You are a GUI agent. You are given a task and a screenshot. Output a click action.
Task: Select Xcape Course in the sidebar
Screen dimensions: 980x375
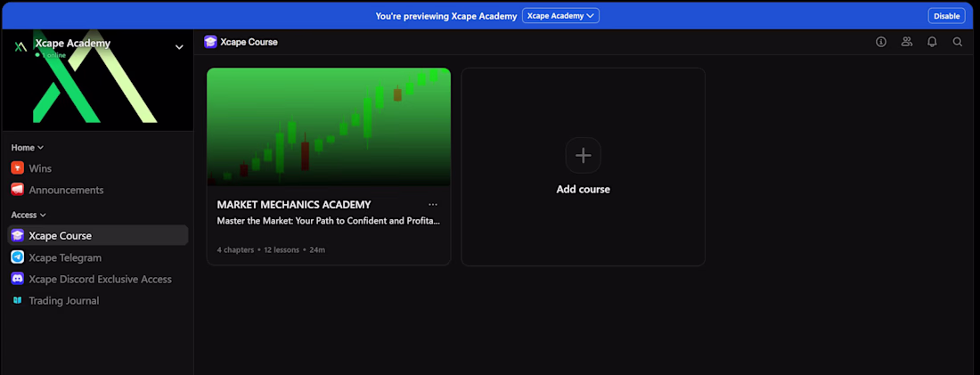coord(97,236)
